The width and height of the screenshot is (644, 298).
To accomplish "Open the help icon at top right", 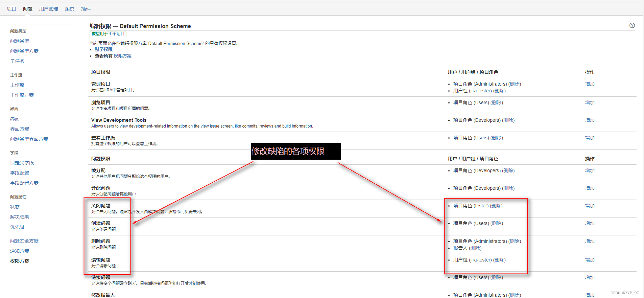I will [632, 25].
